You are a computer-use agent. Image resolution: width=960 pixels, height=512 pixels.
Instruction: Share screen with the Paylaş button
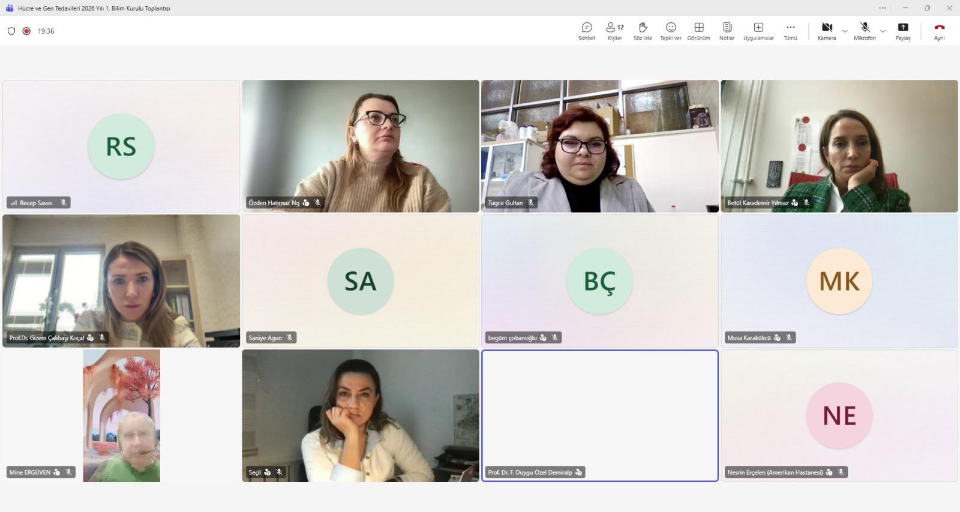[x=903, y=31]
